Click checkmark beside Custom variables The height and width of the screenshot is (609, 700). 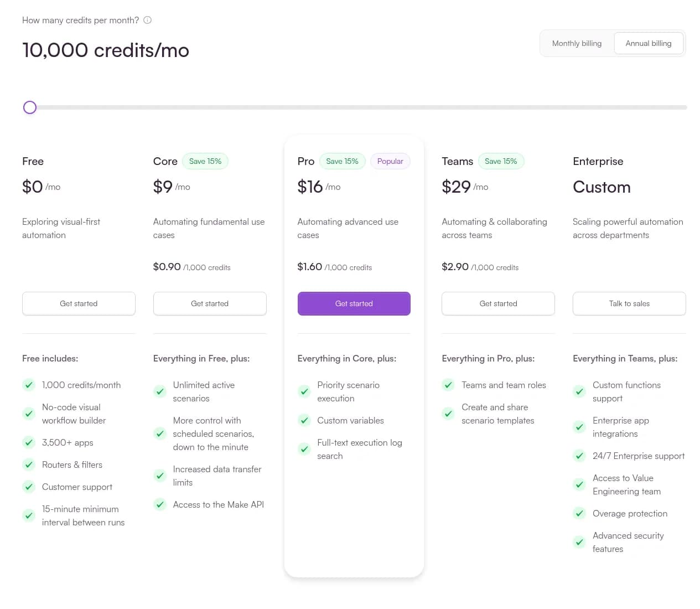(x=304, y=420)
